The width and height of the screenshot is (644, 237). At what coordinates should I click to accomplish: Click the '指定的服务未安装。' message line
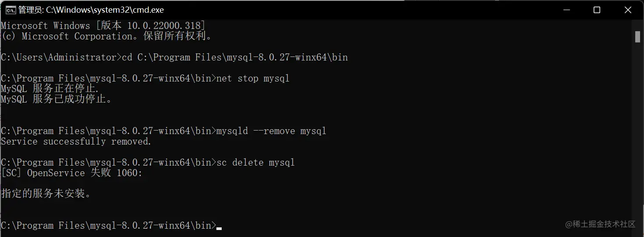coord(46,193)
